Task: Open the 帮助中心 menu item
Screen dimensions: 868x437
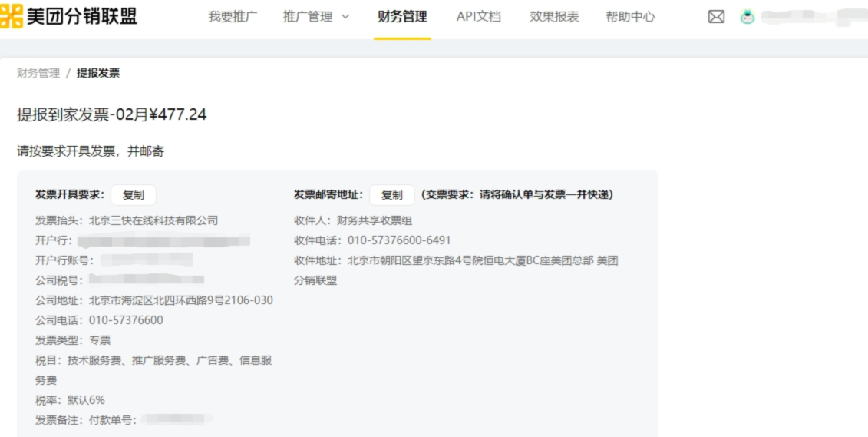Action: [631, 17]
